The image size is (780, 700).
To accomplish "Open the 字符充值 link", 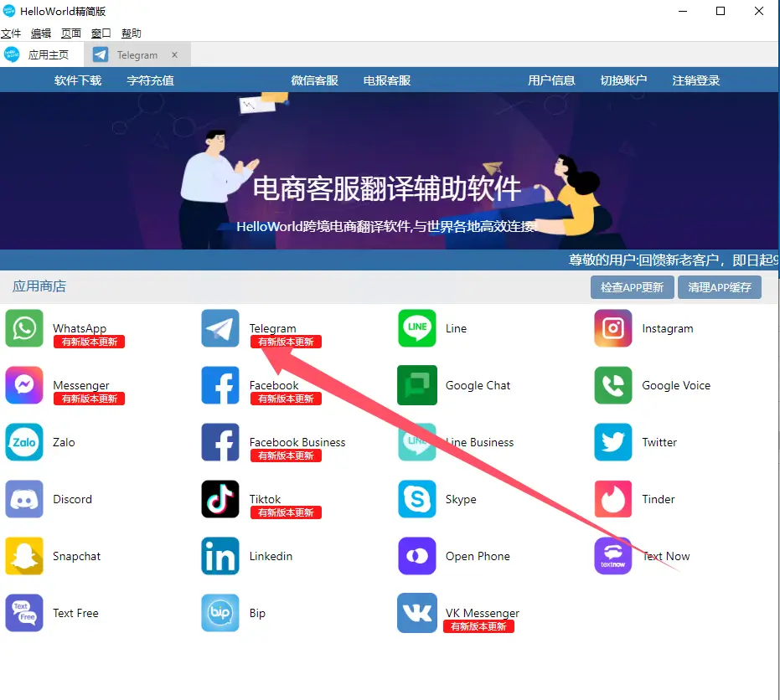I will [150, 80].
